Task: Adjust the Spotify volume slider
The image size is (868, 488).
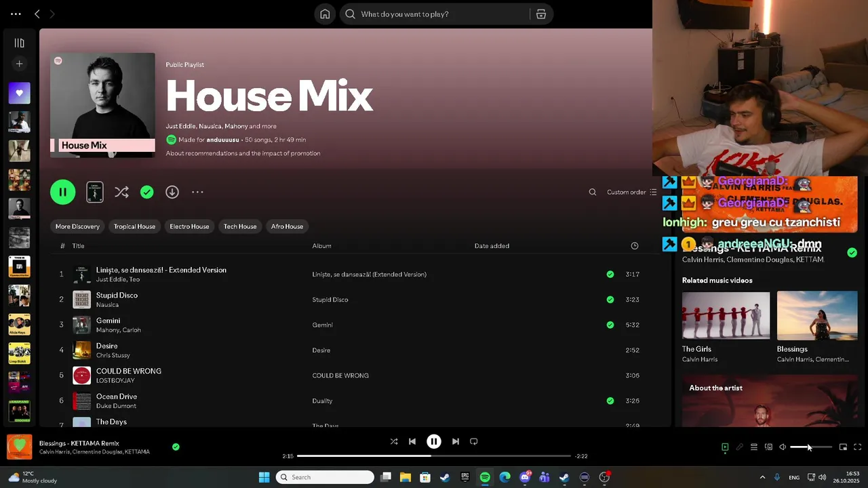Action: point(811,447)
